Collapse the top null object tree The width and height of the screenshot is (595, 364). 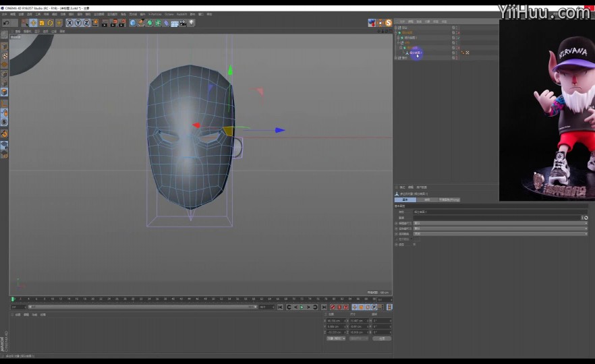point(396,28)
